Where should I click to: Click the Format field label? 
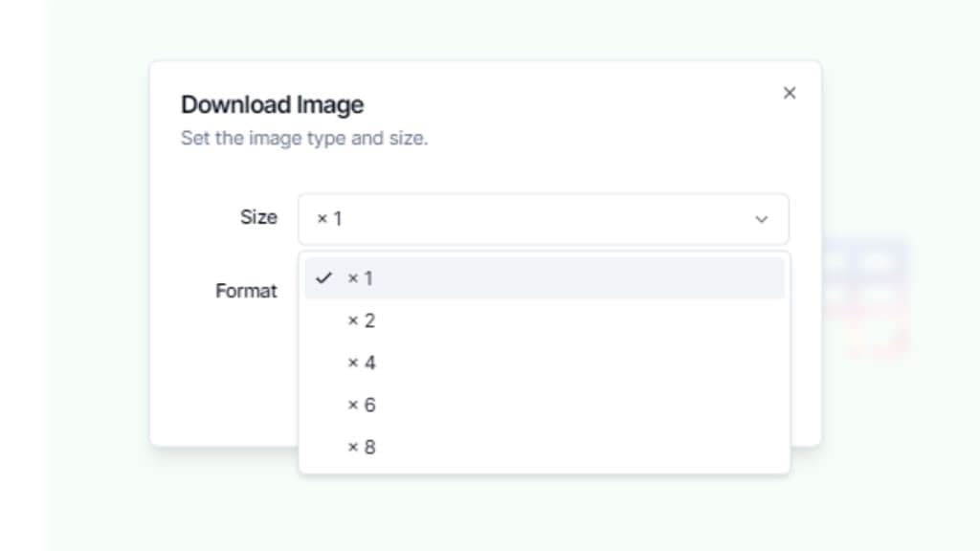point(246,291)
